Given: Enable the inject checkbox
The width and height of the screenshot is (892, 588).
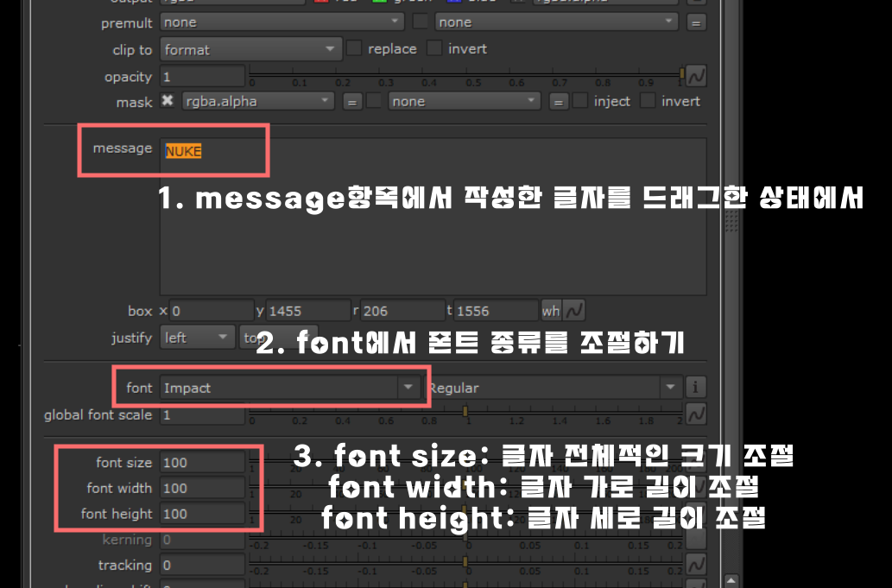Looking at the screenshot, I should (580, 101).
